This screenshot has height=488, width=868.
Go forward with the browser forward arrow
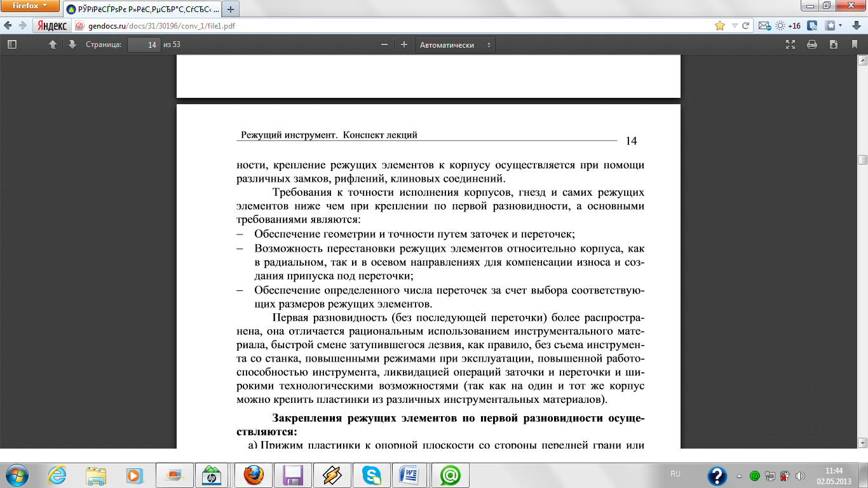[22, 25]
